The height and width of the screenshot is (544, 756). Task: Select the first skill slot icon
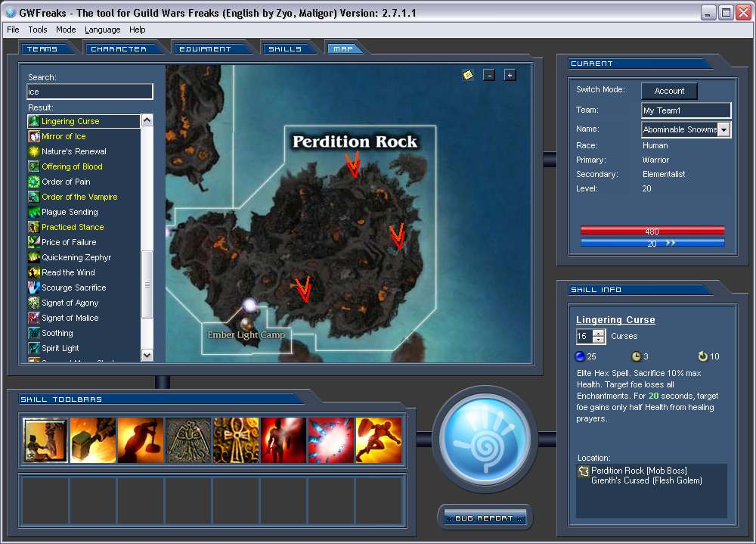pyautogui.click(x=45, y=440)
